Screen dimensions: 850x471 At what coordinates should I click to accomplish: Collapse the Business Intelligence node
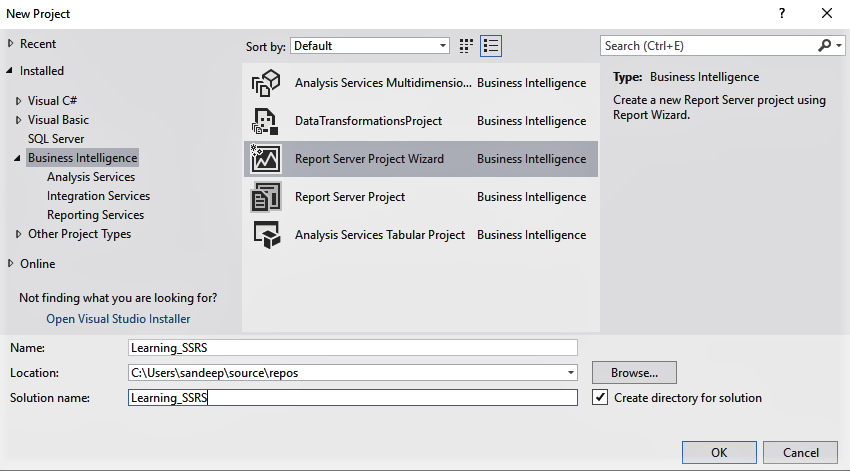tap(17, 158)
